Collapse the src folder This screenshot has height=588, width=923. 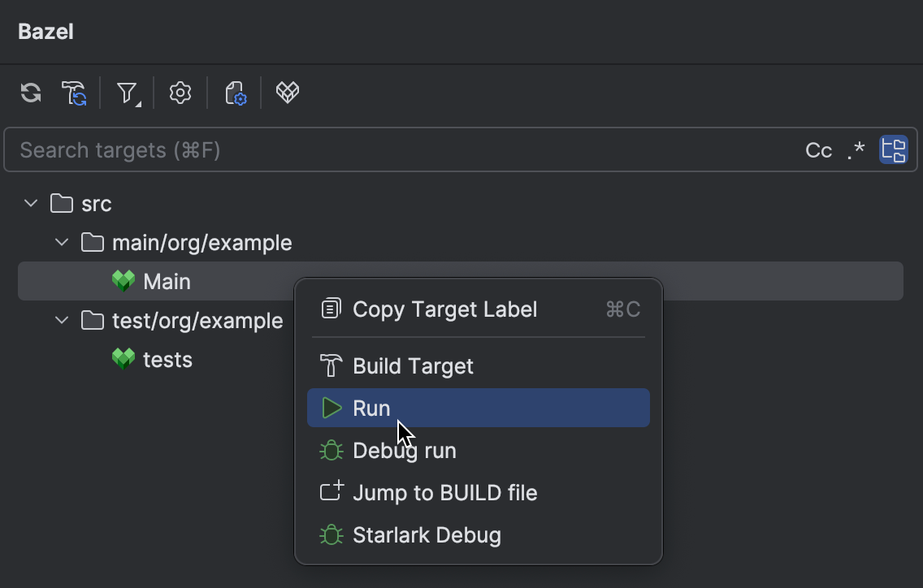[30, 203]
